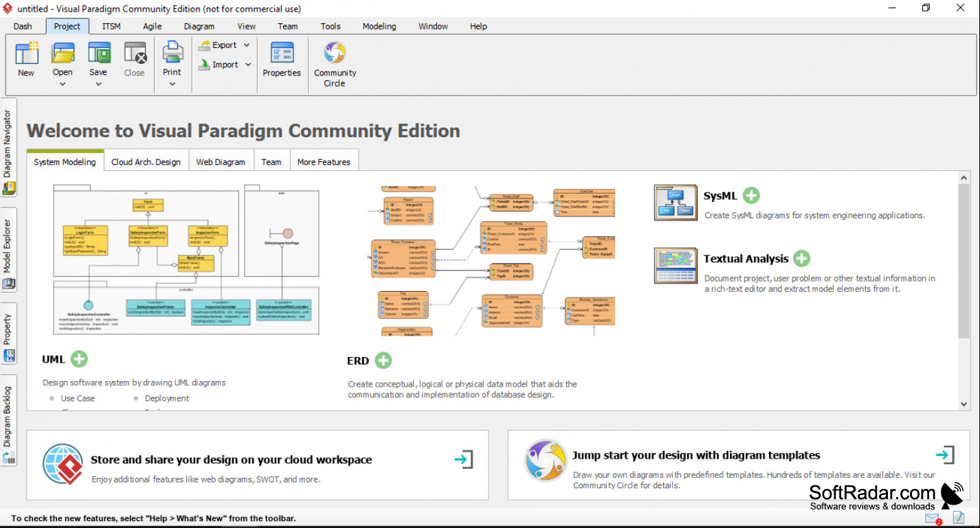Open the Dash menu
980x528 pixels.
click(23, 26)
